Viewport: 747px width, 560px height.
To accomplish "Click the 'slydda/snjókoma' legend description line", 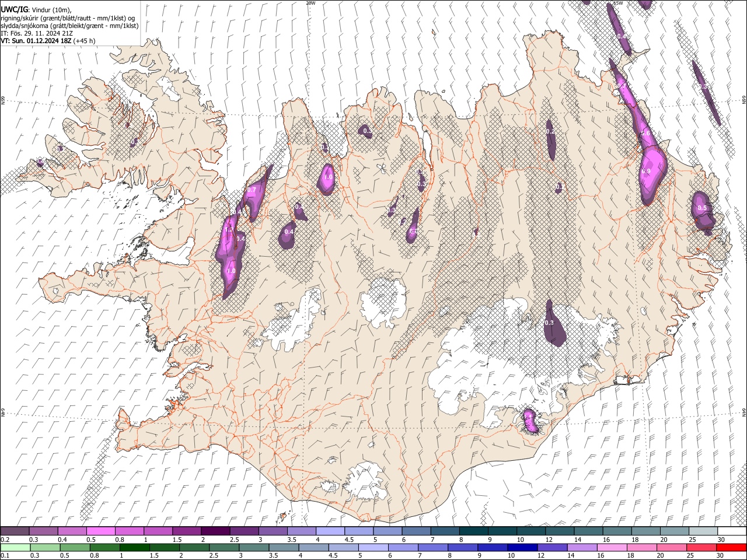I will pos(69,26).
